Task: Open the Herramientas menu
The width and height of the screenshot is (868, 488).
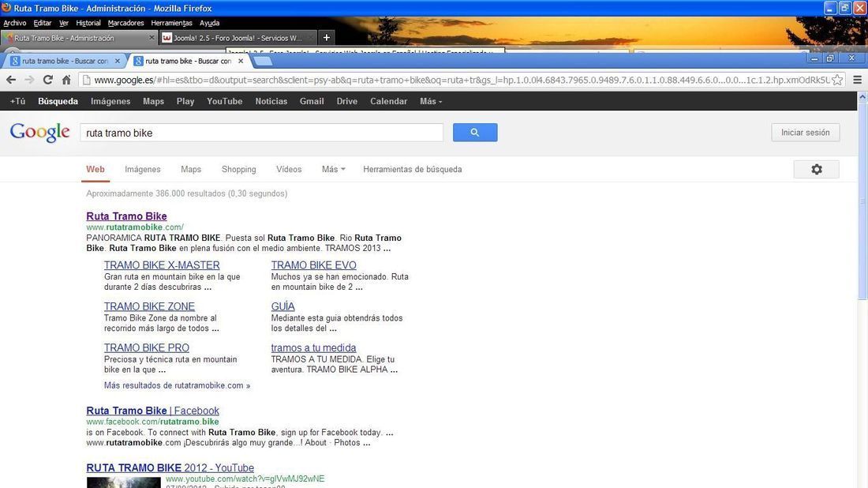Action: [x=171, y=23]
